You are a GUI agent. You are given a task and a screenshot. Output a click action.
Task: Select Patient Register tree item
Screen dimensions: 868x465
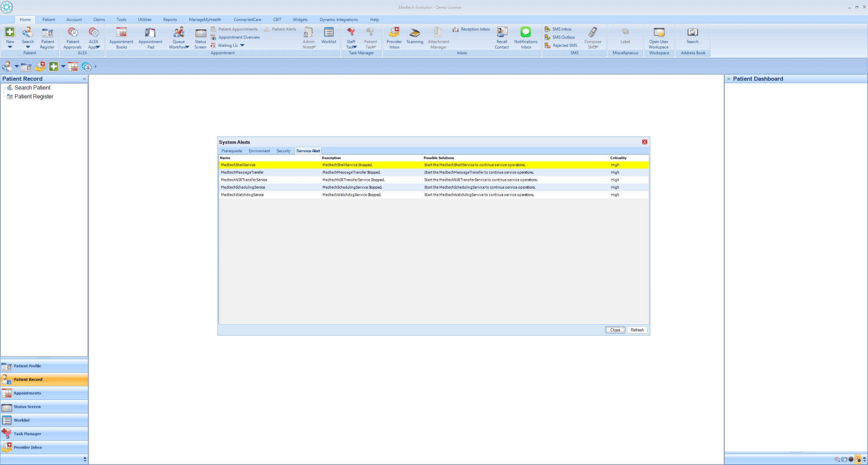point(34,97)
